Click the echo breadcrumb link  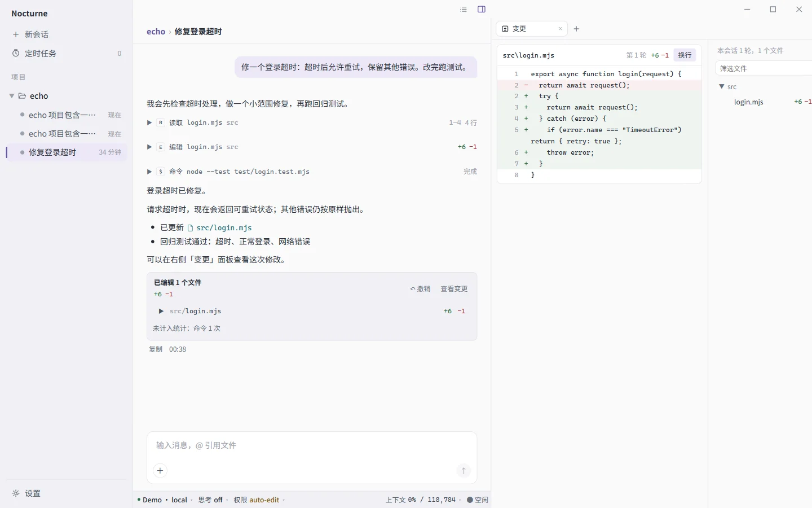coord(156,32)
